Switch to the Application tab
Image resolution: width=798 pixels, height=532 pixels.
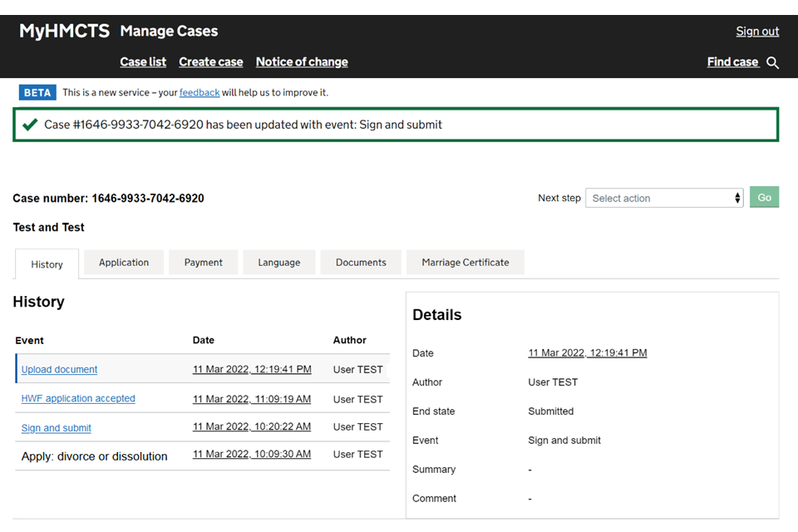tap(124, 263)
